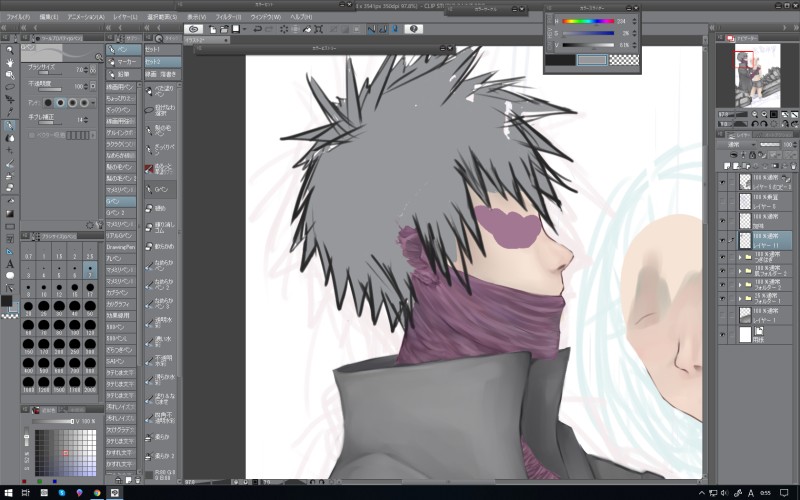Toggle visibility of top layer レイヤー 6 copy
The height and width of the screenshot is (500, 800).
(x=722, y=182)
